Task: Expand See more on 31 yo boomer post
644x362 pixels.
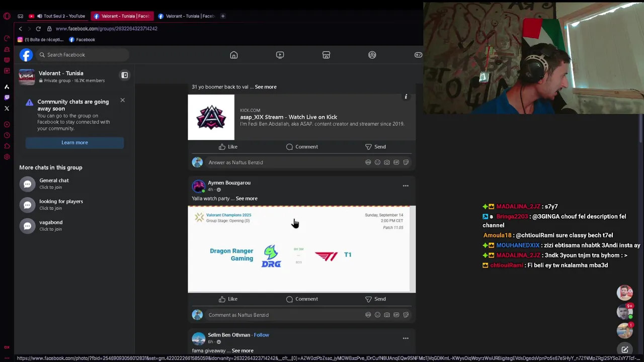Action: [266, 87]
